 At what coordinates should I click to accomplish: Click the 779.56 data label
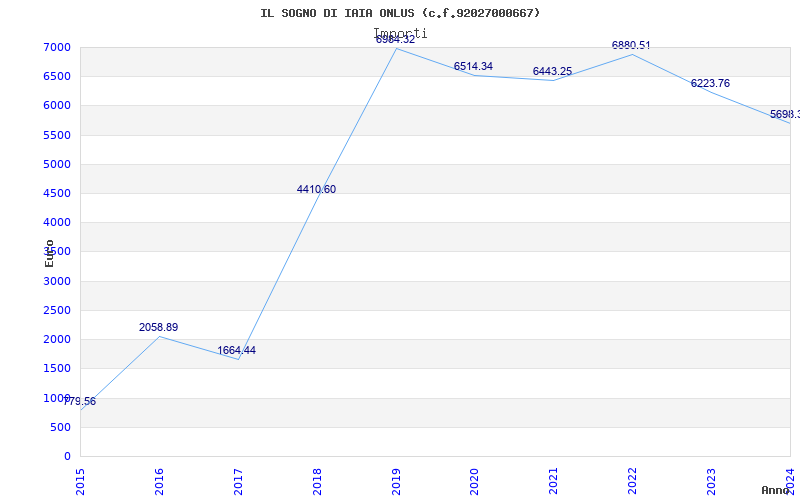[x=79, y=402]
